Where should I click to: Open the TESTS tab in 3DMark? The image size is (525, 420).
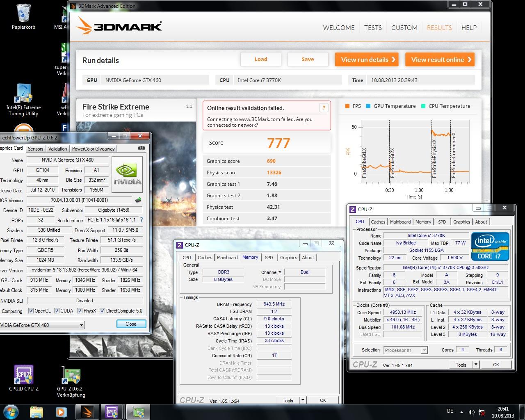(x=373, y=27)
